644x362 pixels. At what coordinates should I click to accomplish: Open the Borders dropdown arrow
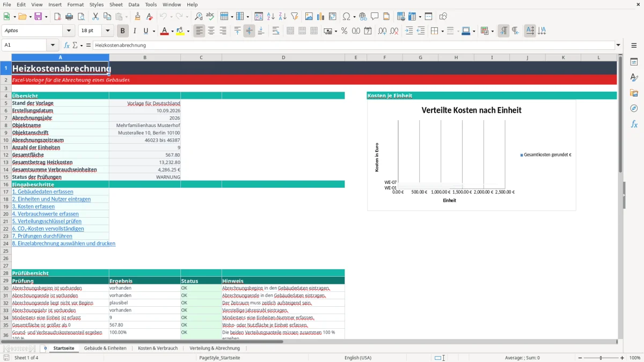(x=442, y=31)
